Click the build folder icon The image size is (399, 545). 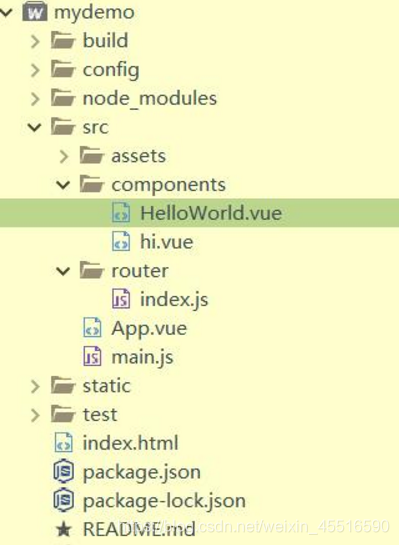pos(63,40)
